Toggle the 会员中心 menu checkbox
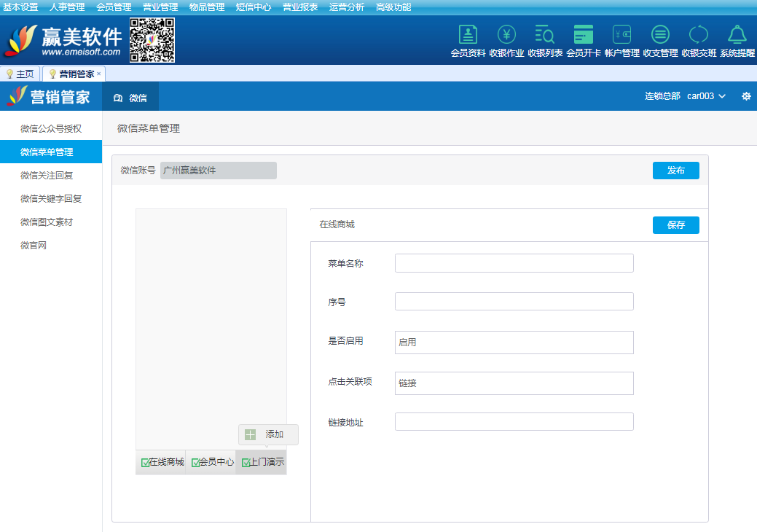The width and height of the screenshot is (757, 532). tap(195, 463)
